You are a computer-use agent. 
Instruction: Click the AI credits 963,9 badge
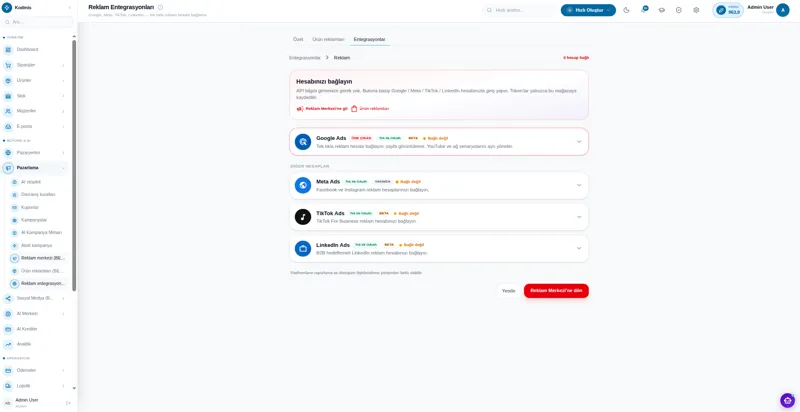(728, 10)
